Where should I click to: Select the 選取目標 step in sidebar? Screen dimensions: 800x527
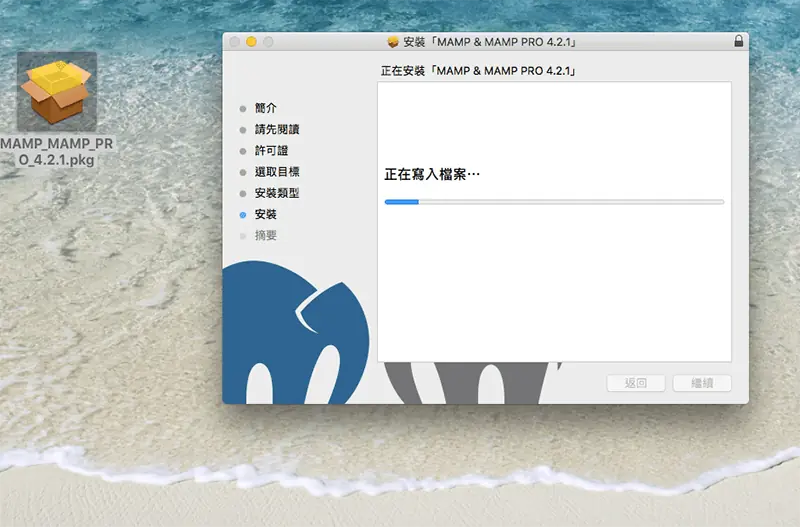[277, 172]
